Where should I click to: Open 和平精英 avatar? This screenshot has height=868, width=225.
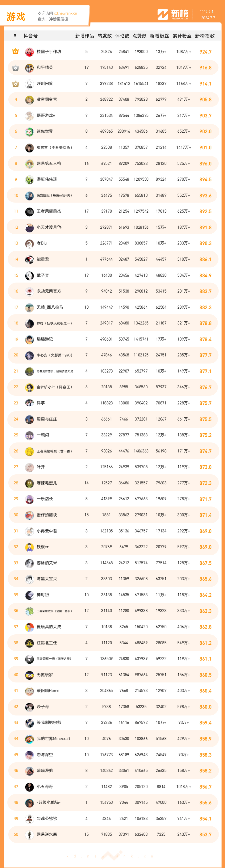coord(30,68)
